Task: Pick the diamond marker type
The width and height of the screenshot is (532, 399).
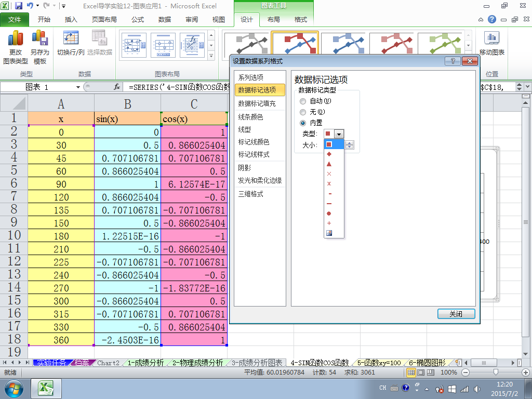Action: pyautogui.click(x=329, y=154)
